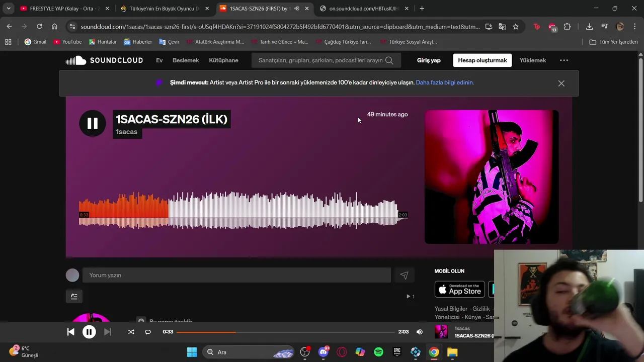Click the taskbar Ara search box
Screen dimensions: 644x362
[x=249, y=352]
